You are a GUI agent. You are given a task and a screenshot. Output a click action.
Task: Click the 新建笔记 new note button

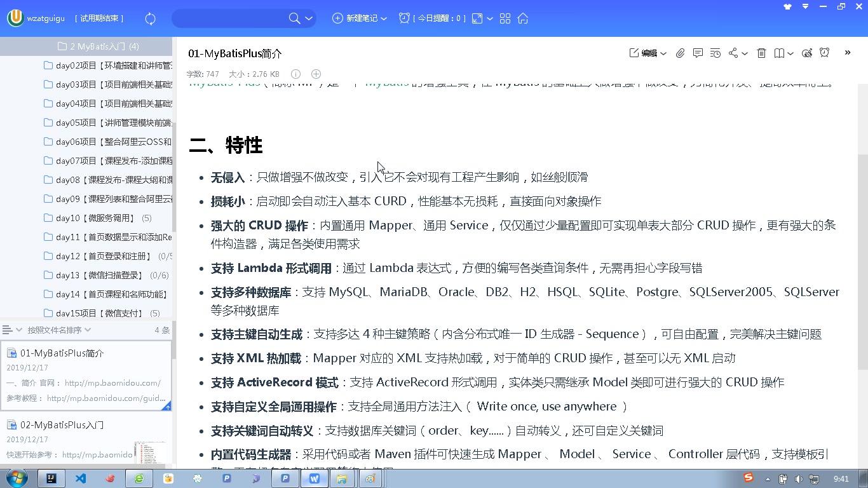tap(355, 18)
